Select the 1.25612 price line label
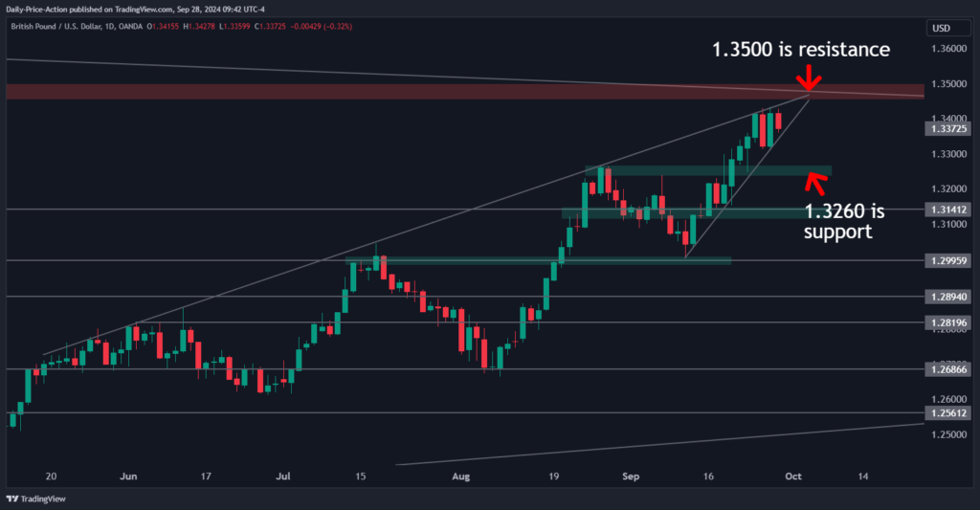The image size is (980, 510). [x=947, y=413]
